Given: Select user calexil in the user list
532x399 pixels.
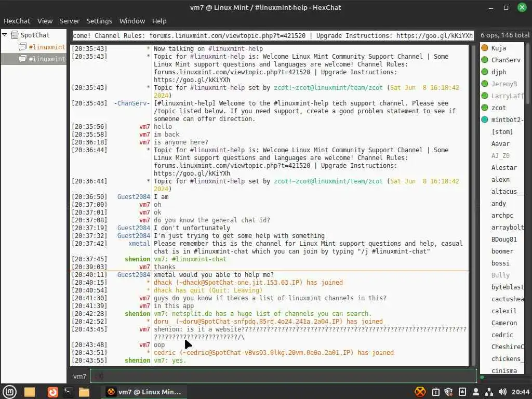Looking at the screenshot, I should [x=504, y=311].
